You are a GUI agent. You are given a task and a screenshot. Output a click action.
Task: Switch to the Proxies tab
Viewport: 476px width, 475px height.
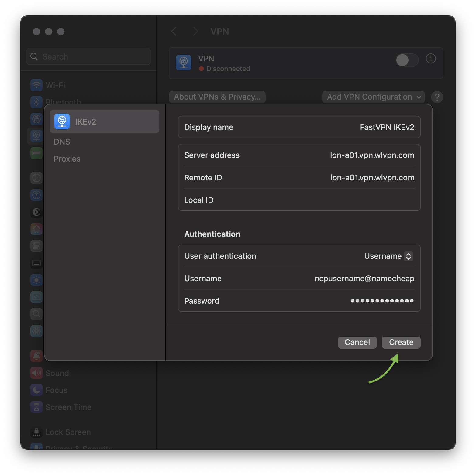[x=67, y=159]
